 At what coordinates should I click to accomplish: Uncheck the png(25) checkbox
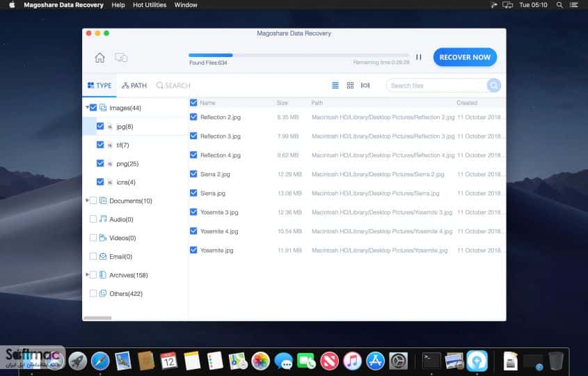coord(100,163)
